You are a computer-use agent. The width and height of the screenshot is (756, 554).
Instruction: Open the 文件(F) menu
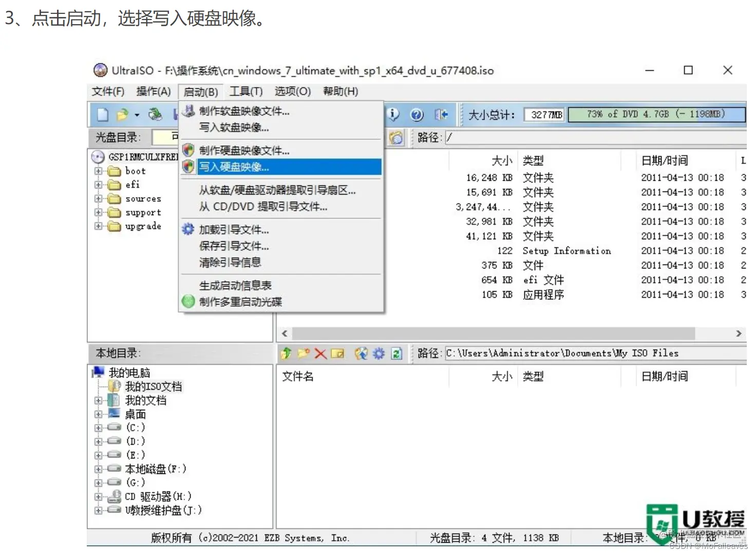[x=108, y=91]
